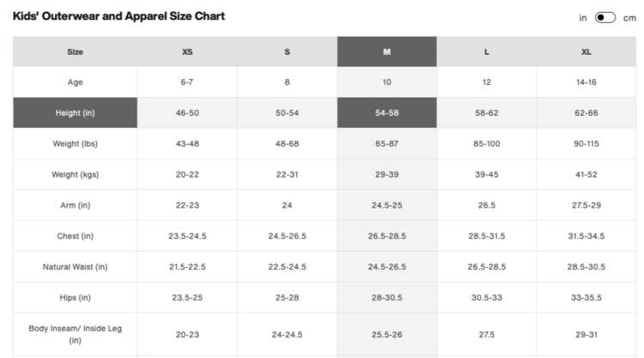Highlight the Height (in) row header
644x358 pixels.
click(75, 113)
